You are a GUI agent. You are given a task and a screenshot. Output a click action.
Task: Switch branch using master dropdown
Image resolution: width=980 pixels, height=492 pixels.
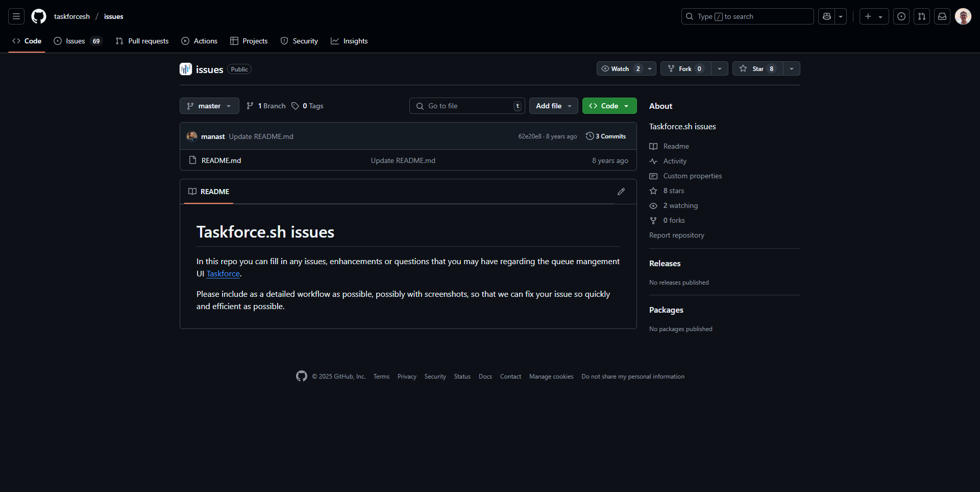[209, 106]
